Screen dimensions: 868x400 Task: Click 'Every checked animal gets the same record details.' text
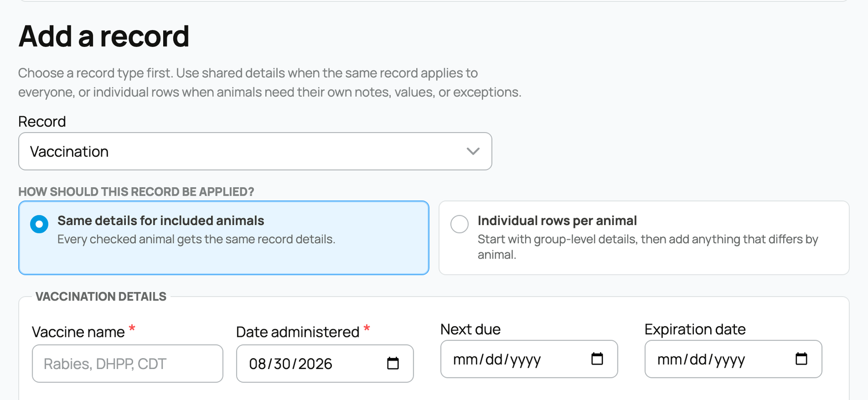196,239
